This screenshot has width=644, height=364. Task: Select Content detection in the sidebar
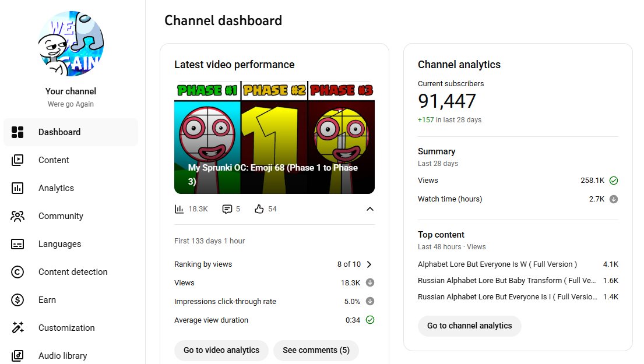click(71, 272)
